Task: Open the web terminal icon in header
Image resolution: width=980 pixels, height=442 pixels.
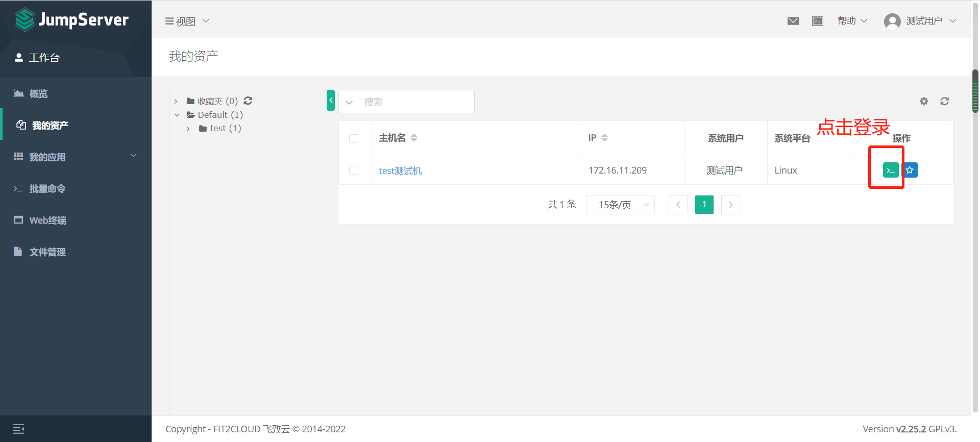Action: point(818,21)
